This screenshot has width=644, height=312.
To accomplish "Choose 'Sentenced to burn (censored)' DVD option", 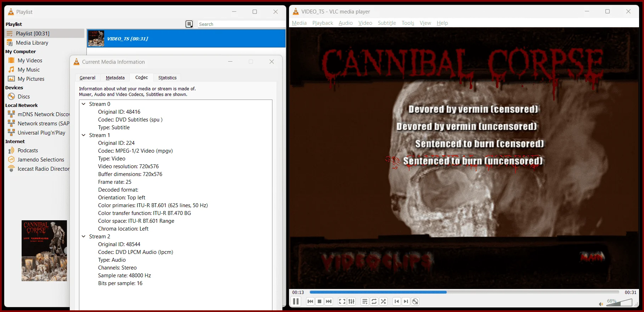I will point(479,144).
